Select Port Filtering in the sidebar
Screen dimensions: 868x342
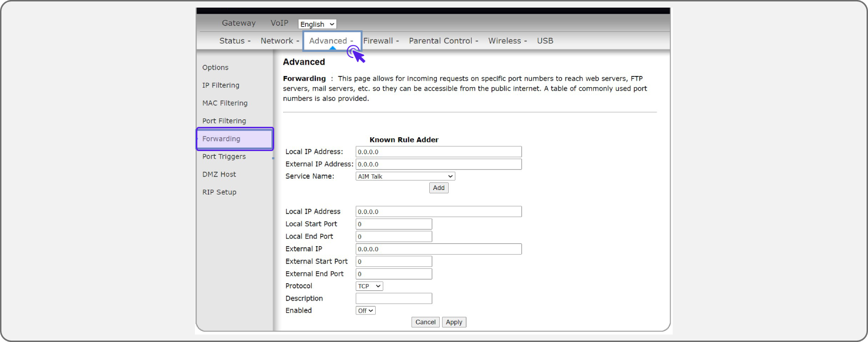coord(224,121)
